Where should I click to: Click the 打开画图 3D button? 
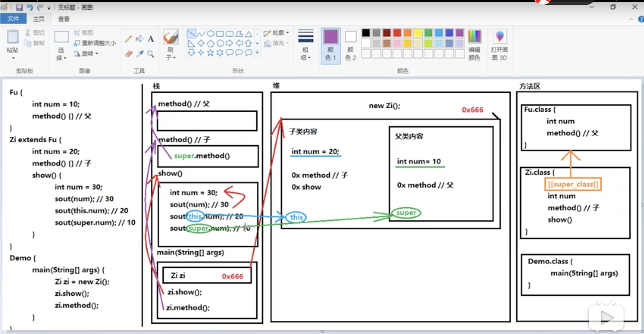click(499, 45)
